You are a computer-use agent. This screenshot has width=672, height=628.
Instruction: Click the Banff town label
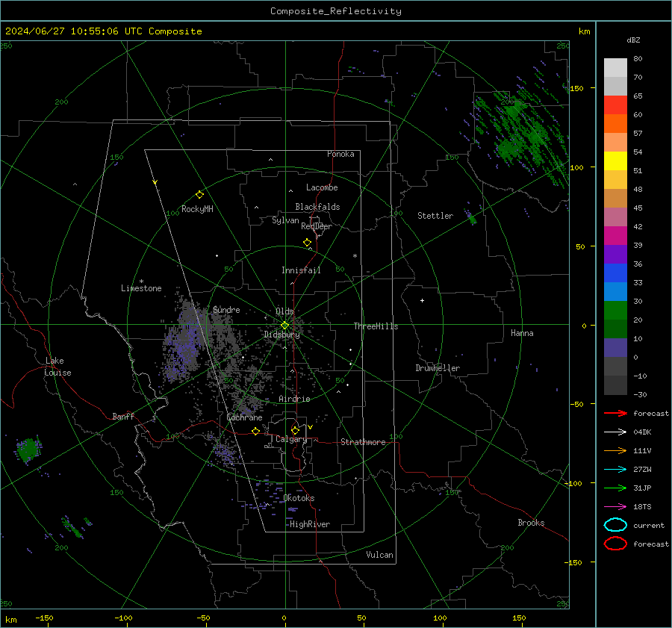(123, 416)
